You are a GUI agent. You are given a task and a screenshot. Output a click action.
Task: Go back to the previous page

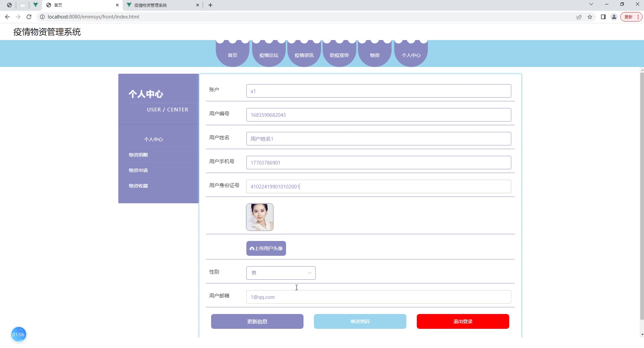pos(7,17)
